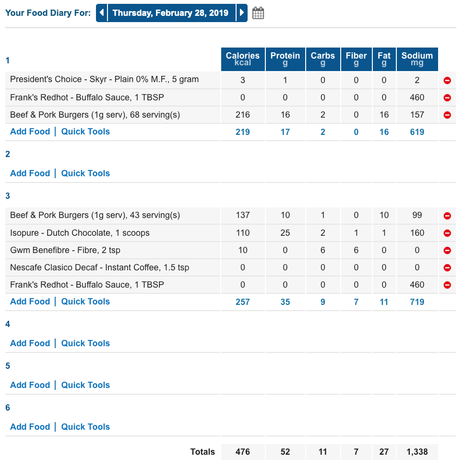This screenshot has width=476, height=460.
Task: Remove President's Choice Skyr entry
Action: pos(447,80)
